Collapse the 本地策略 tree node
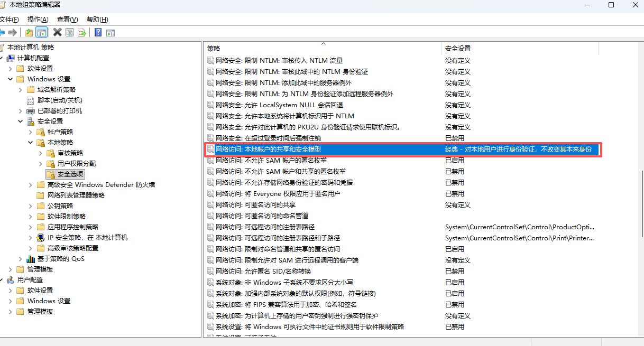The height and width of the screenshot is (346, 644). point(31,143)
